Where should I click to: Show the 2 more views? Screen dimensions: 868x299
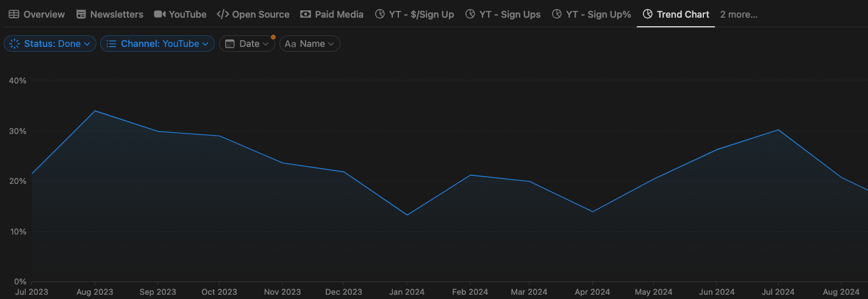point(739,14)
